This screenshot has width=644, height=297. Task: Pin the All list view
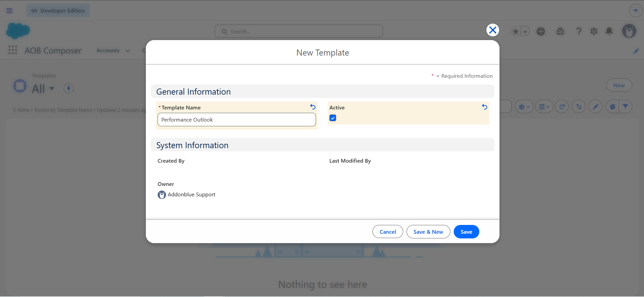pos(69,89)
